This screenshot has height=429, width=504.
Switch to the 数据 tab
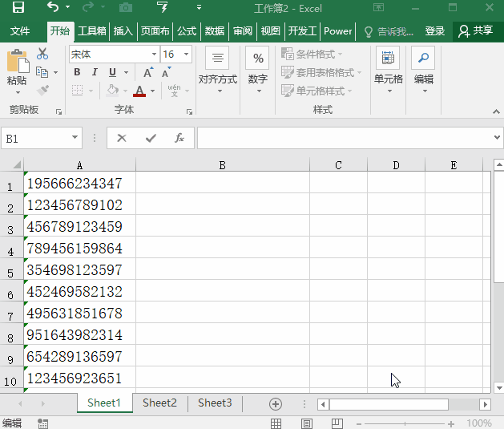coord(215,31)
